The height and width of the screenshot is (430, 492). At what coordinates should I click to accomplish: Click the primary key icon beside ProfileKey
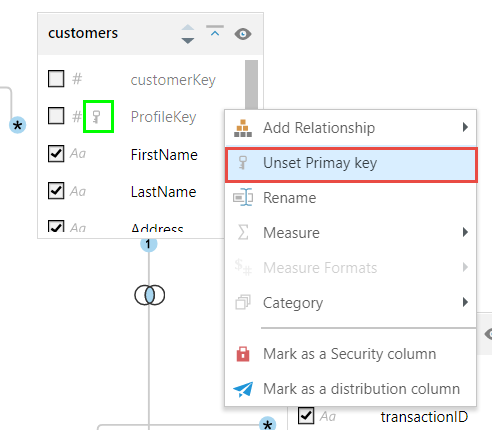(x=96, y=117)
